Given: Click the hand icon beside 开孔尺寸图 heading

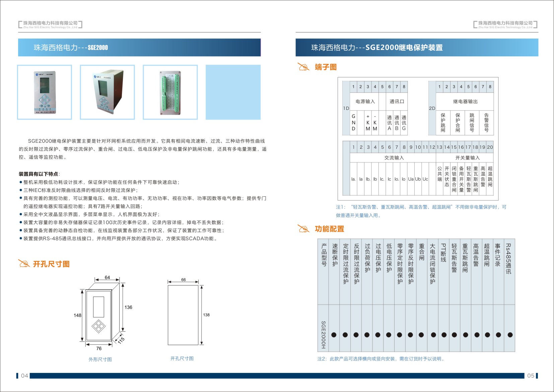Looking at the screenshot, I should tap(24, 264).
